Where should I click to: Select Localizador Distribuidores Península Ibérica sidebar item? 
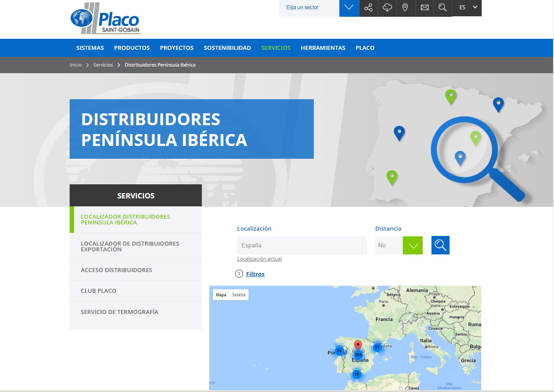click(136, 220)
